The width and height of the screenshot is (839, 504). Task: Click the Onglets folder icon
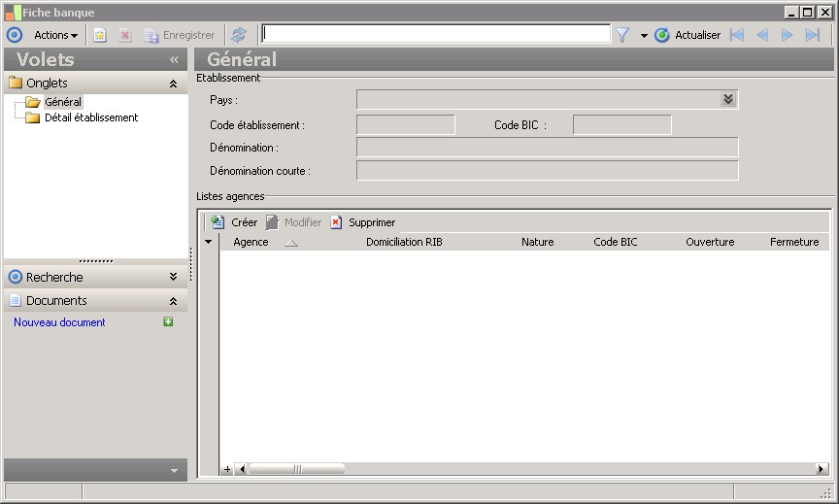(x=16, y=83)
